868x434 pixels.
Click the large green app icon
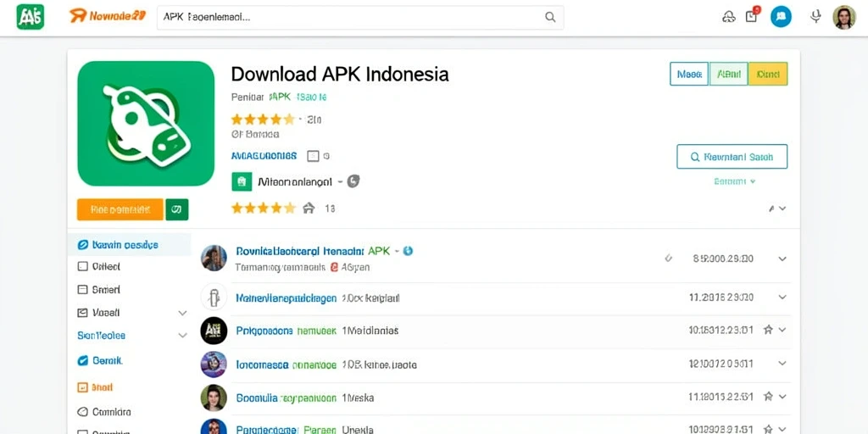point(146,124)
